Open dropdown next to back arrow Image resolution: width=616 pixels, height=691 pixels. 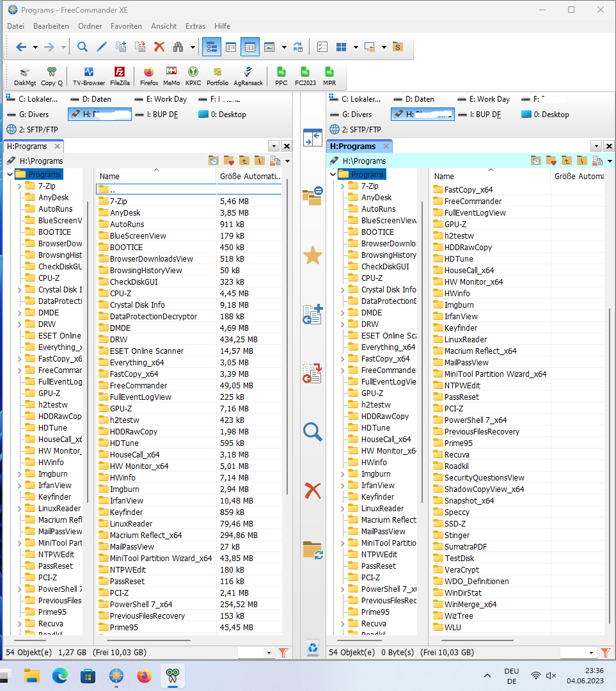35,47
